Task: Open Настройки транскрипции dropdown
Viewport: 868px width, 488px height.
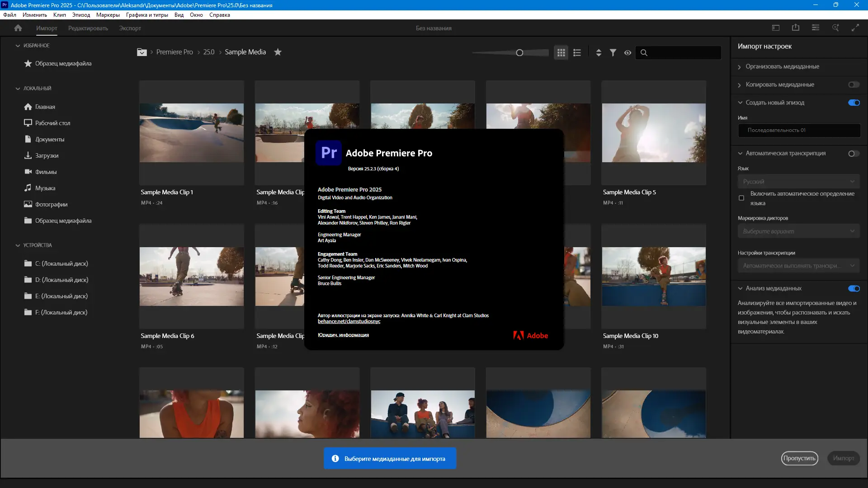Action: [x=799, y=266]
